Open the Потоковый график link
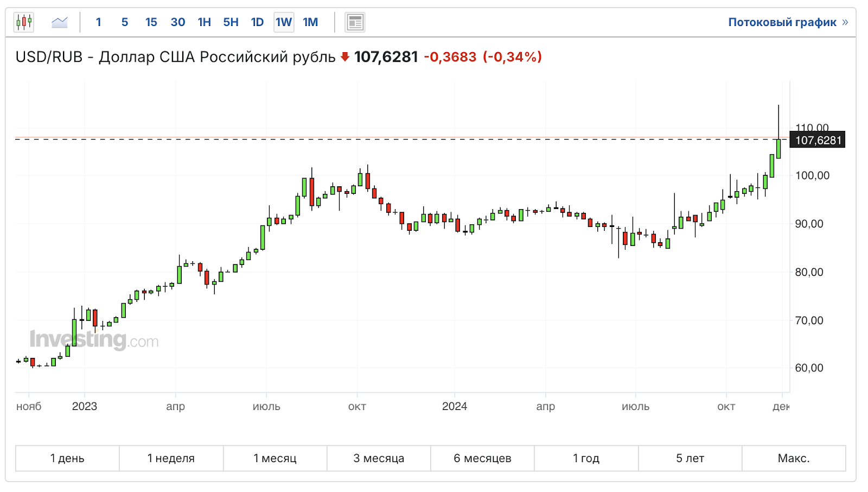Screen dimensions: 868x492 [788, 22]
